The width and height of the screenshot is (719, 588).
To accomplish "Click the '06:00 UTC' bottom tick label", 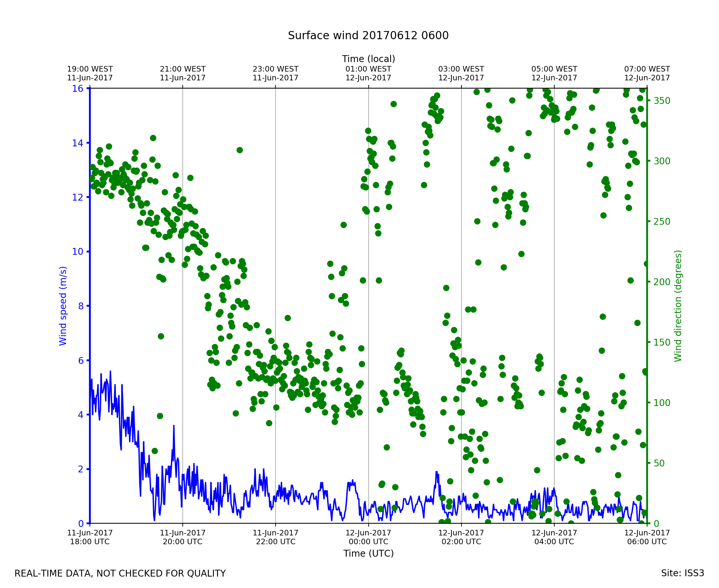I will click(x=647, y=542).
